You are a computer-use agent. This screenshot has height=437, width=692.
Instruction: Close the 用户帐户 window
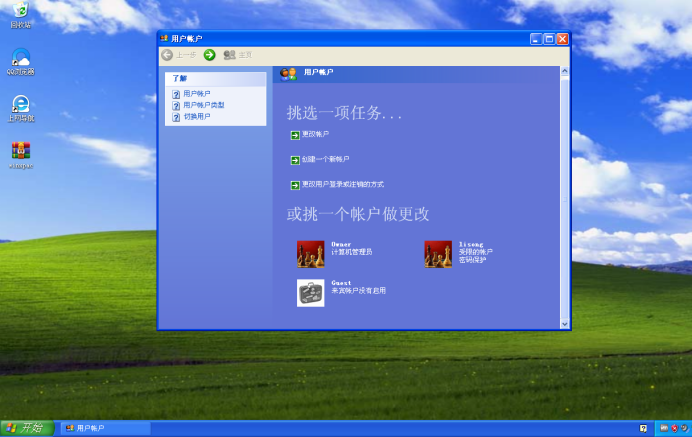coord(562,39)
